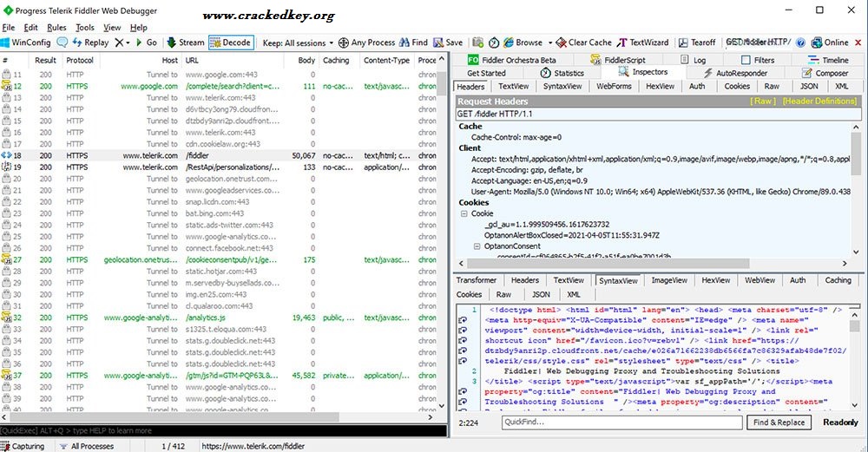868x452 pixels.
Task: Tick the Filters tab checkbox
Action: (746, 60)
